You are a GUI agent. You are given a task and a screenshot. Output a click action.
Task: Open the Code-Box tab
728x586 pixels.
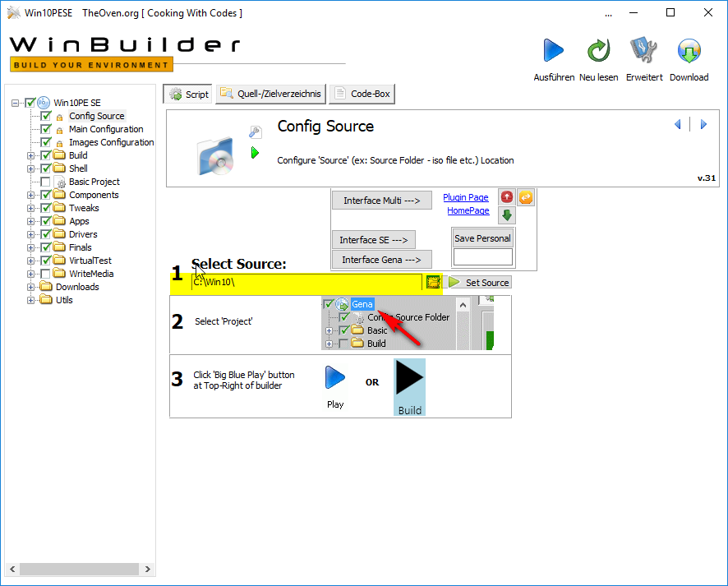pos(362,94)
